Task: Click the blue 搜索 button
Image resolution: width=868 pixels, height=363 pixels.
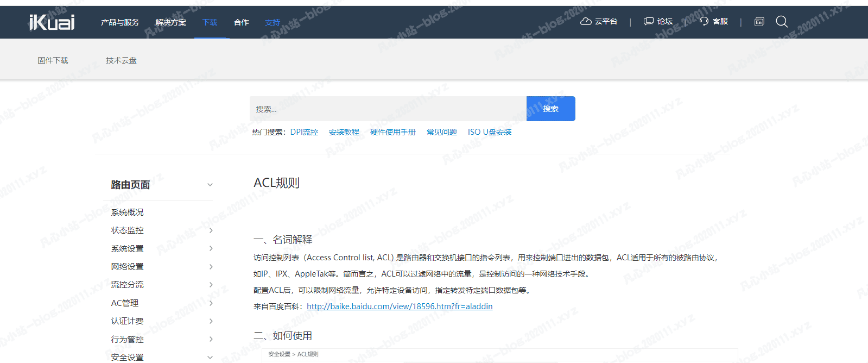Action: point(550,109)
